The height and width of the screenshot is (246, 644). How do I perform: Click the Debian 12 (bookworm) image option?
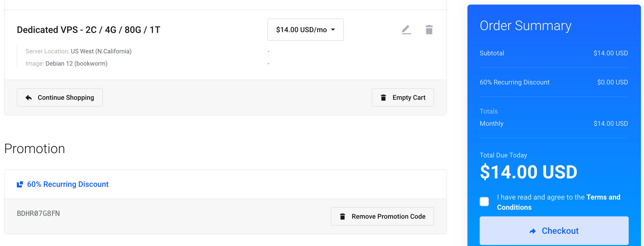click(77, 64)
